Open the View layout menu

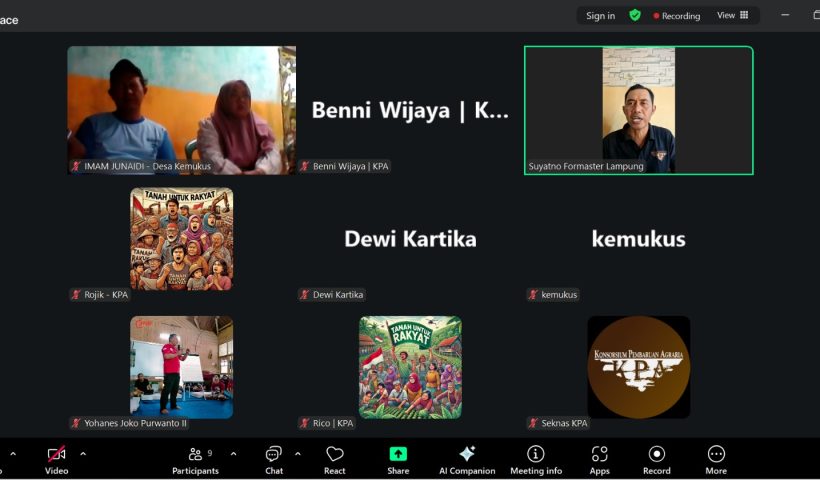click(732, 15)
